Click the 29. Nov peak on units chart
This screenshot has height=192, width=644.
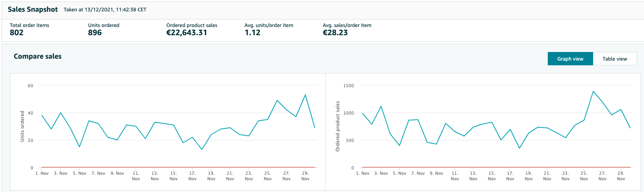click(x=305, y=95)
